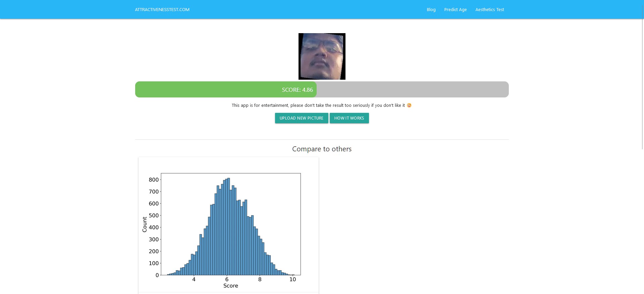Click the Score axis label on chart
Viewport: 644px width, 294px height.
pos(231,286)
